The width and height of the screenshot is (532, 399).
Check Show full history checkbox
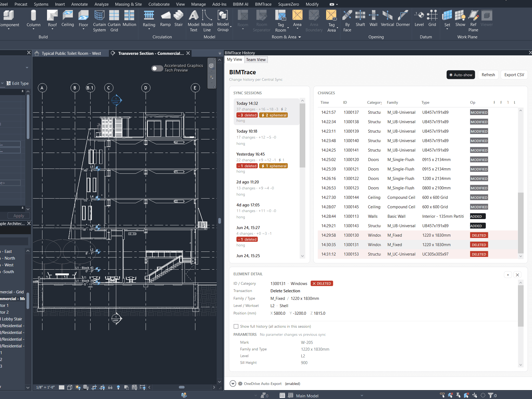tap(236, 326)
